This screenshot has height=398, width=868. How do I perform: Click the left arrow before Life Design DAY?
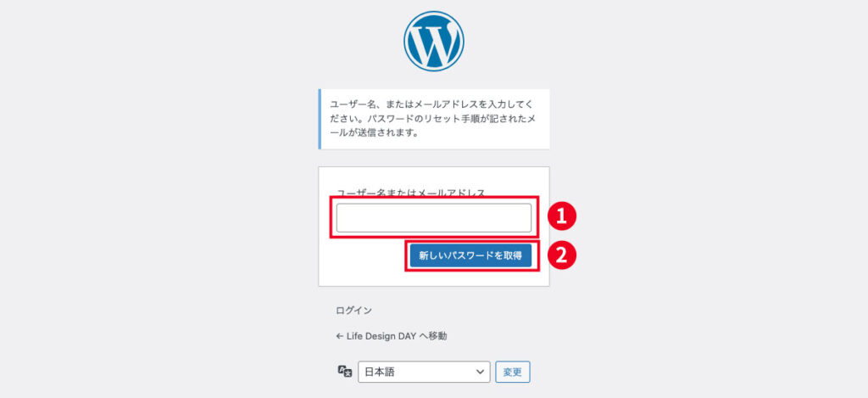pos(340,336)
